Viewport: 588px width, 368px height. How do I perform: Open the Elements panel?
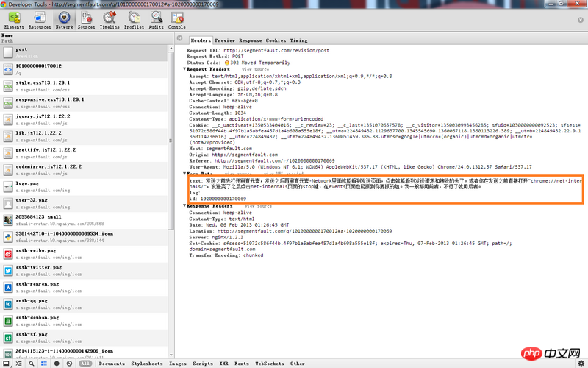14,21
